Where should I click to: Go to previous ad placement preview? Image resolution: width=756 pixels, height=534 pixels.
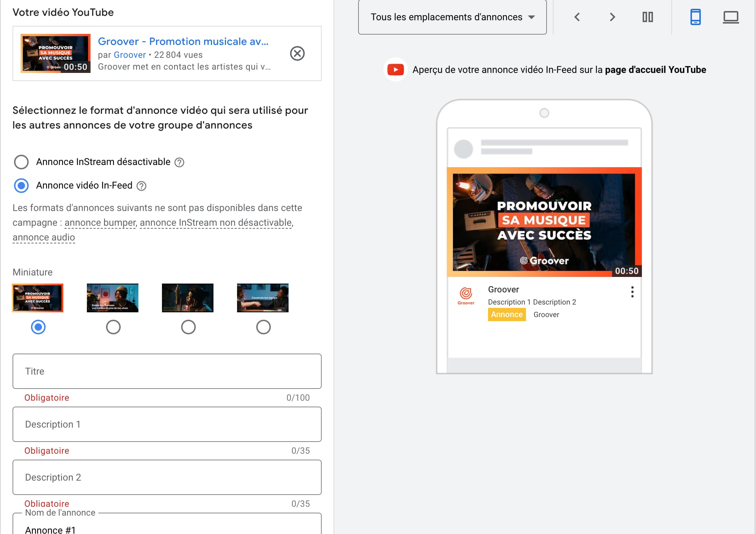pyautogui.click(x=577, y=17)
